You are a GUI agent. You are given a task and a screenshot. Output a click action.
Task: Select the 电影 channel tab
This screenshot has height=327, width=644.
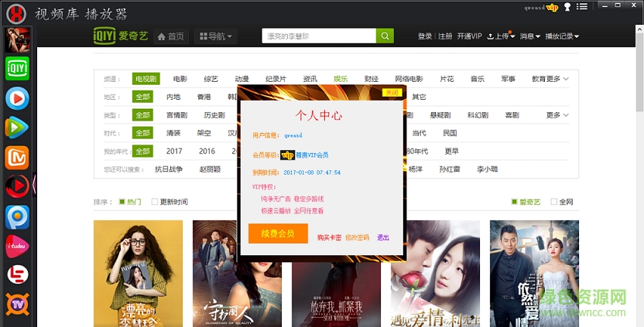(180, 79)
